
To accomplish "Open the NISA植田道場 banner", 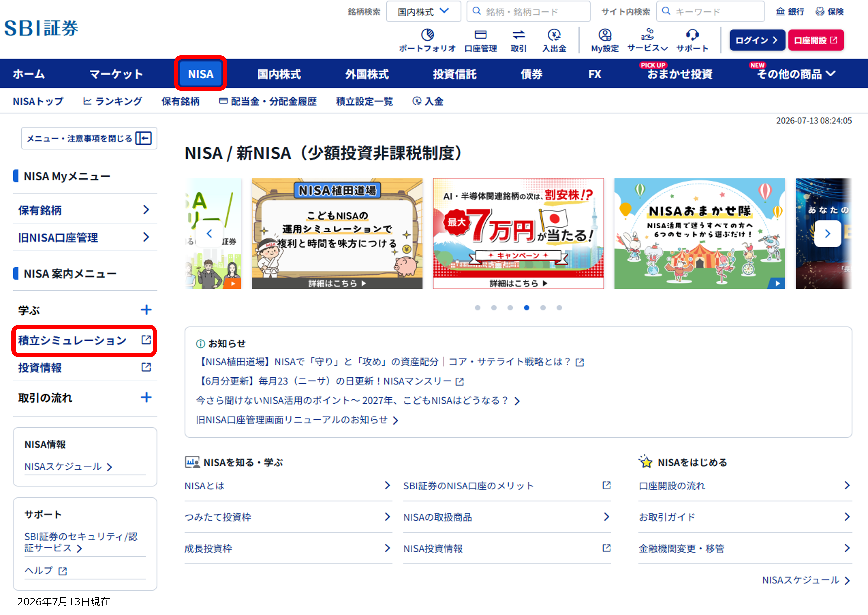I will tap(337, 234).
